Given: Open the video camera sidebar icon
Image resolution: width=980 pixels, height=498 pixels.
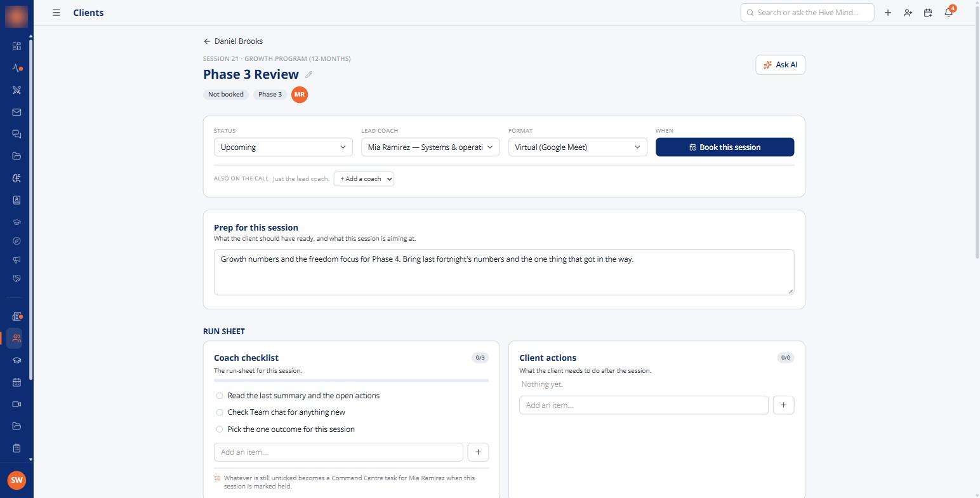Looking at the screenshot, I should [17, 405].
